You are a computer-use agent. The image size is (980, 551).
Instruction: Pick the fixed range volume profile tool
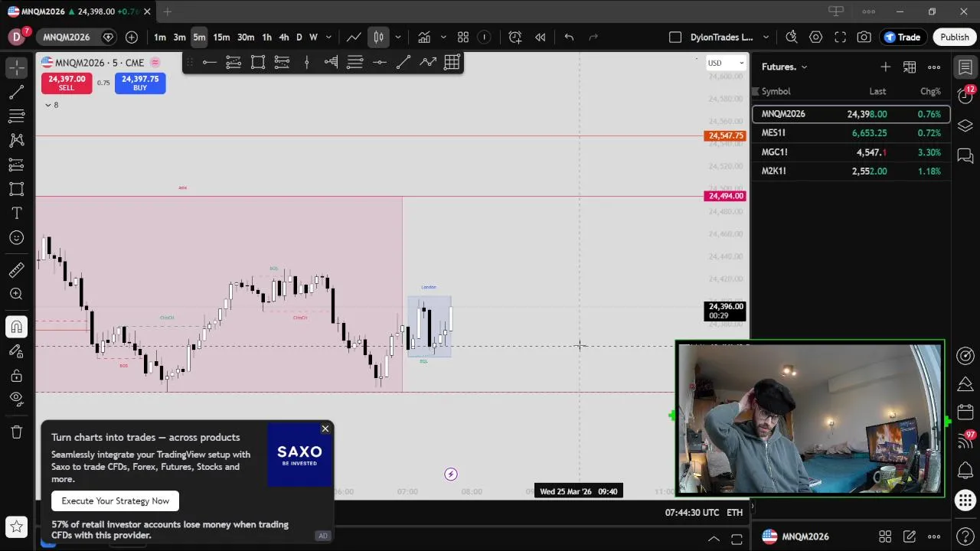point(331,63)
